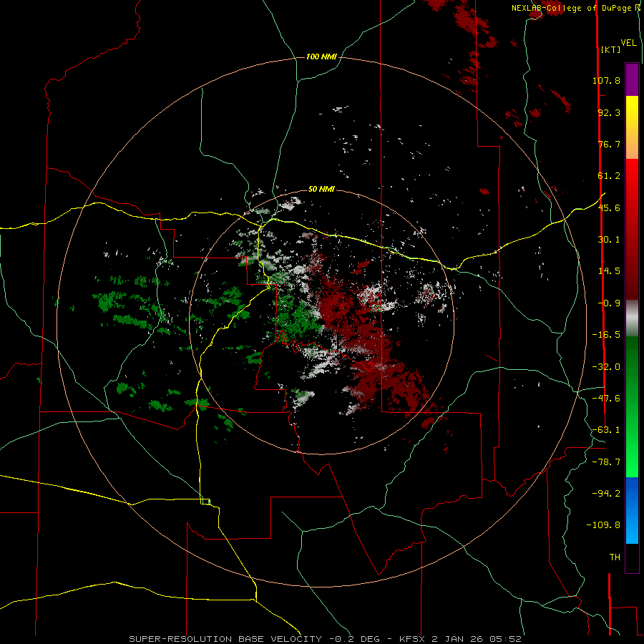Screen dimensions: 644x644
Task: Pick the red outbound segment of the color bar
Action: point(632,229)
